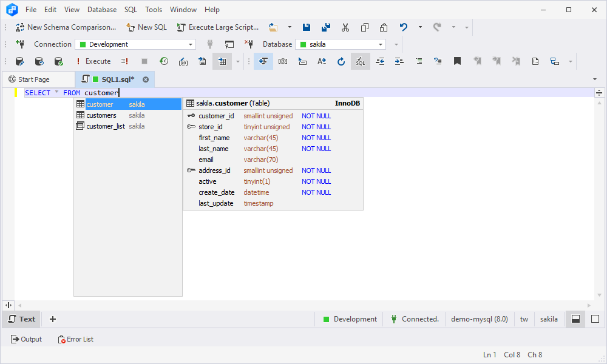
Task: Open the Database menu
Action: 102,10
